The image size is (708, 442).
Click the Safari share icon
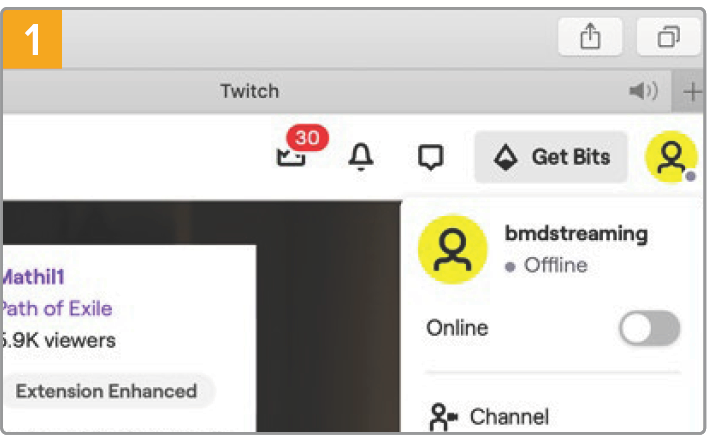[x=590, y=37]
